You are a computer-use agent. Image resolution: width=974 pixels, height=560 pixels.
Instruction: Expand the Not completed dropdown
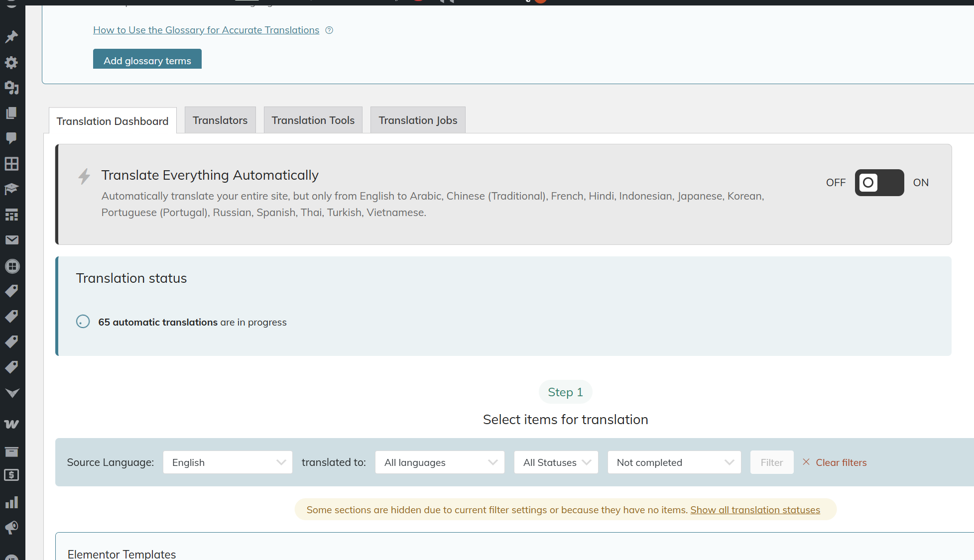[674, 462]
